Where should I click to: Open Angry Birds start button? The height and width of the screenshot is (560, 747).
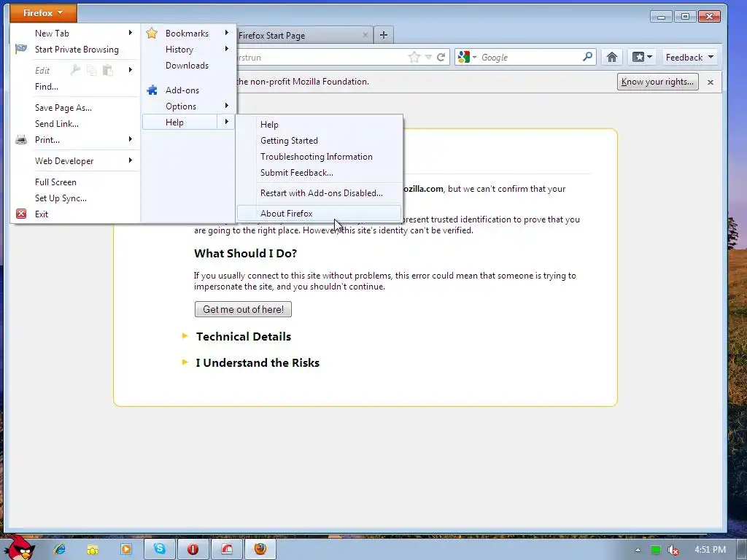pyautogui.click(x=18, y=547)
